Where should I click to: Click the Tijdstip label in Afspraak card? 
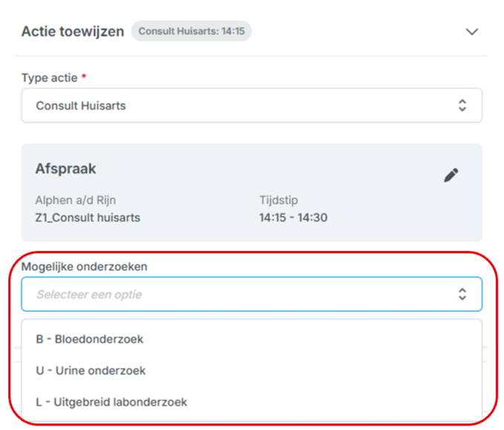[x=278, y=201]
